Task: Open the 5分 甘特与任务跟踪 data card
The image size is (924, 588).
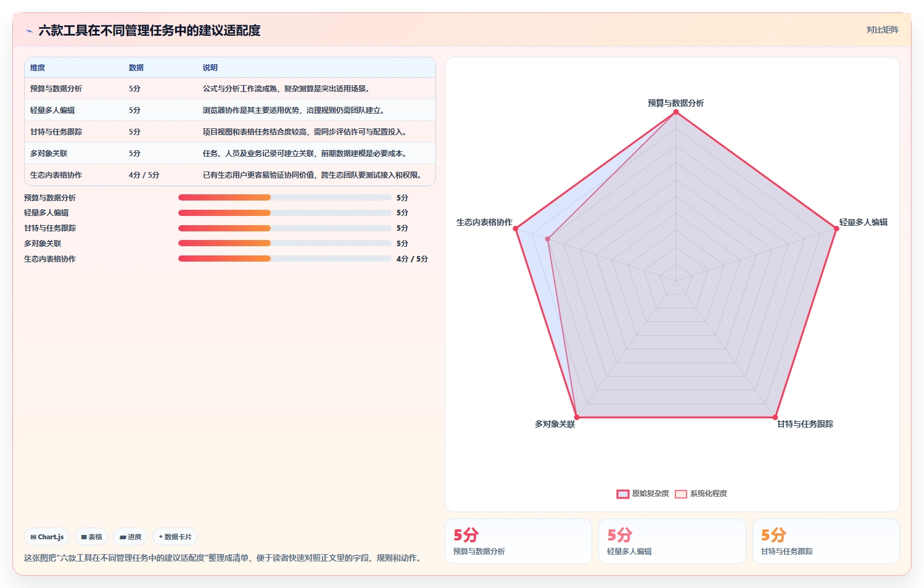Action: pos(826,541)
